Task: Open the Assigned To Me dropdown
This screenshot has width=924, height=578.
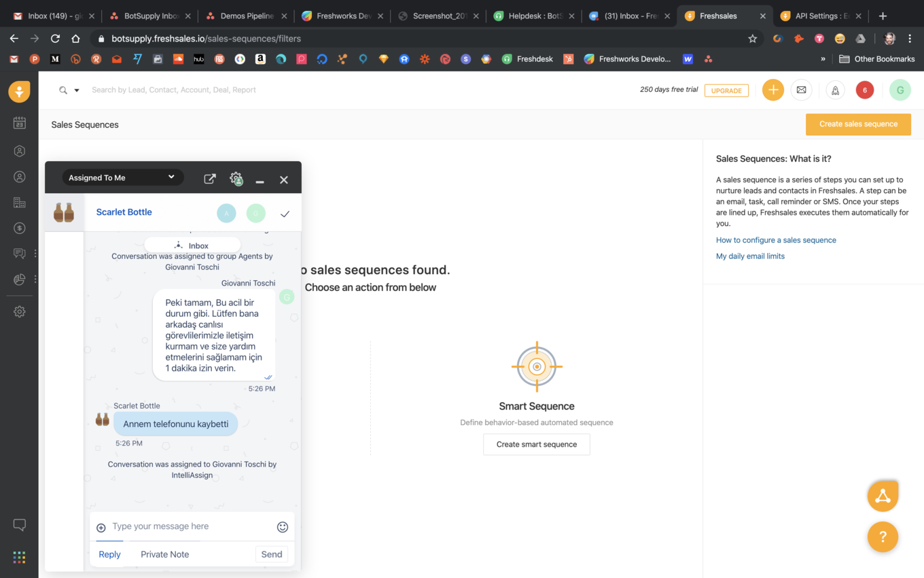Action: click(x=122, y=177)
